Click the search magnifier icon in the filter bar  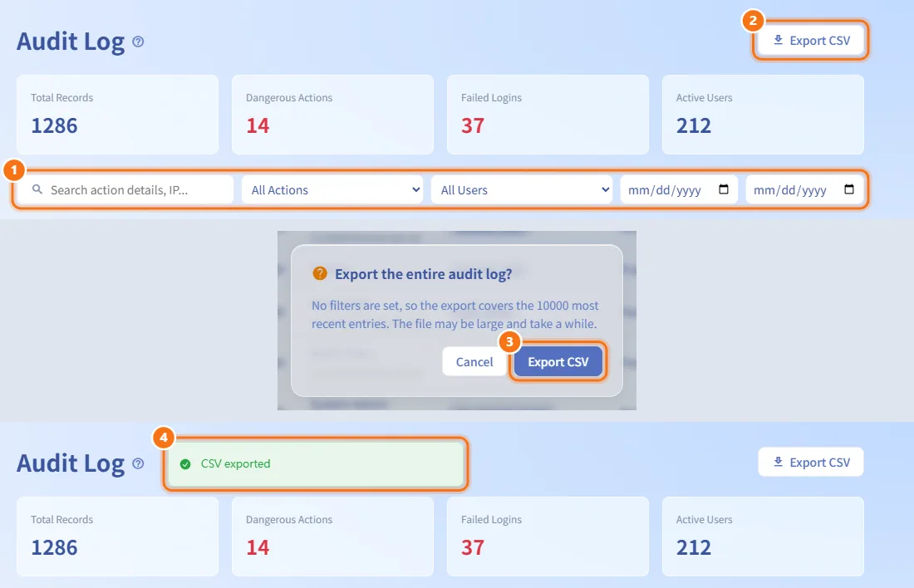click(x=37, y=189)
